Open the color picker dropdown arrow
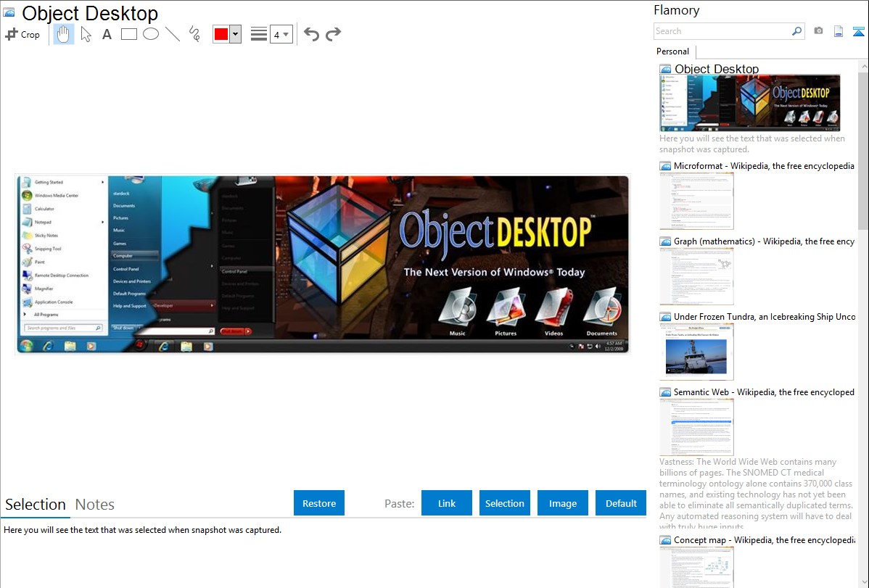Viewport: 869px width, 588px height. [x=235, y=34]
